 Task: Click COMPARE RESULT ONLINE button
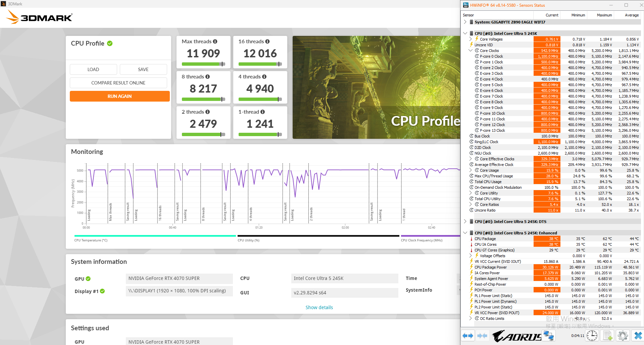pos(118,83)
